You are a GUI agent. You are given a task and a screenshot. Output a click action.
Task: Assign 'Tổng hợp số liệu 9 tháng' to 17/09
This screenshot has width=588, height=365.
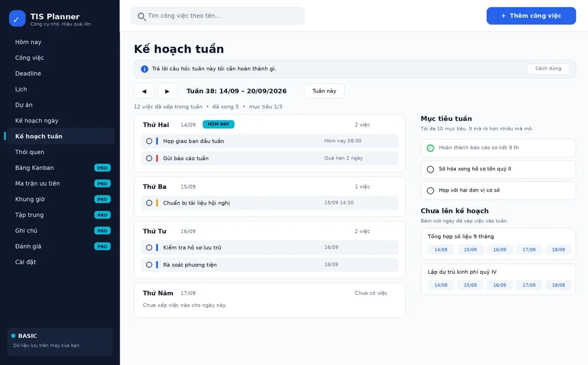[529, 250]
